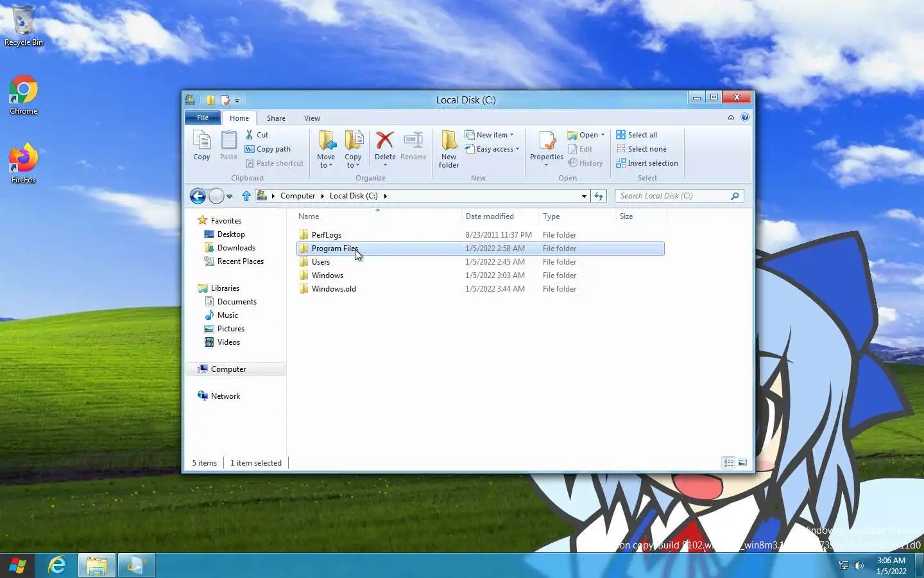Click File Explorer taskbar button

97,565
